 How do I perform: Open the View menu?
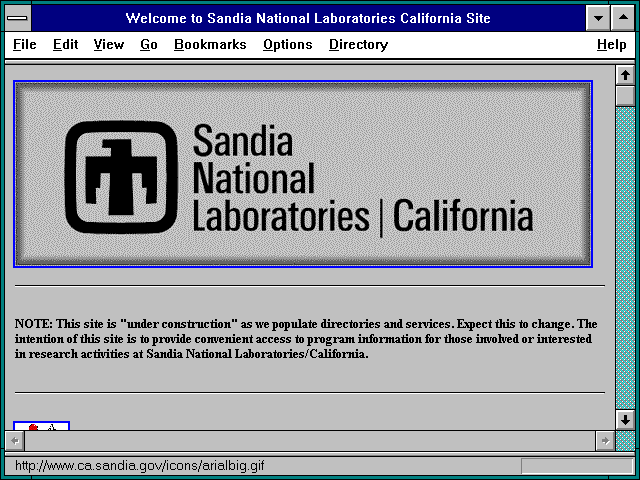pos(109,44)
